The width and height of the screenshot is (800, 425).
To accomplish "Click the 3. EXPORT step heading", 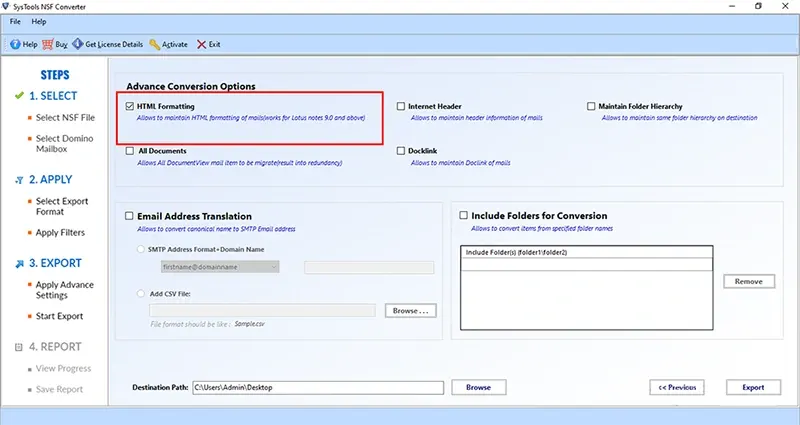I will tap(55, 263).
